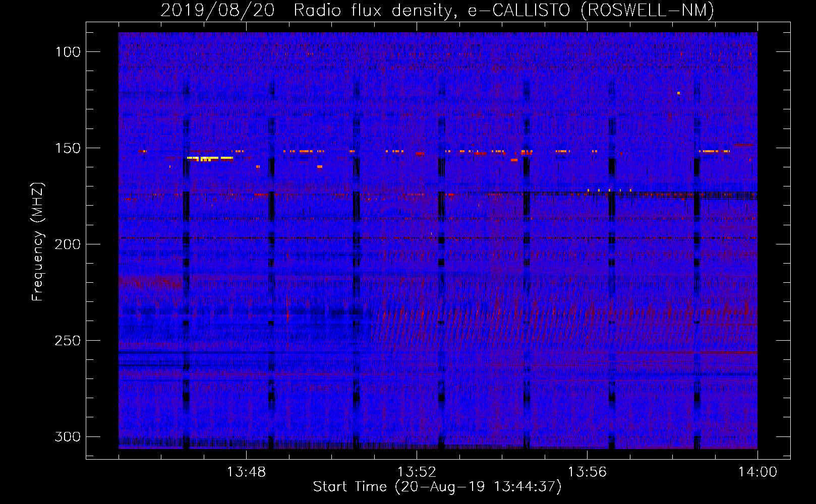Image resolution: width=816 pixels, height=504 pixels.
Task: Click the plot title 'Radio flux density, e-CALLISTO (ROSWELL-NM)'
Action: (504, 10)
